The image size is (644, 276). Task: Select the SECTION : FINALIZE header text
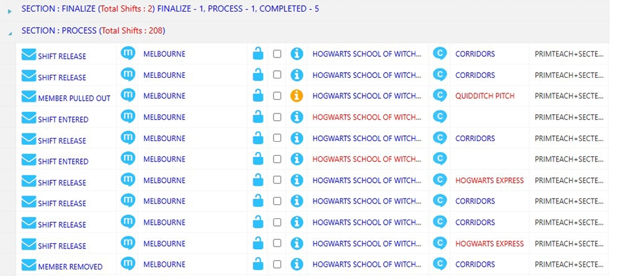(170, 9)
